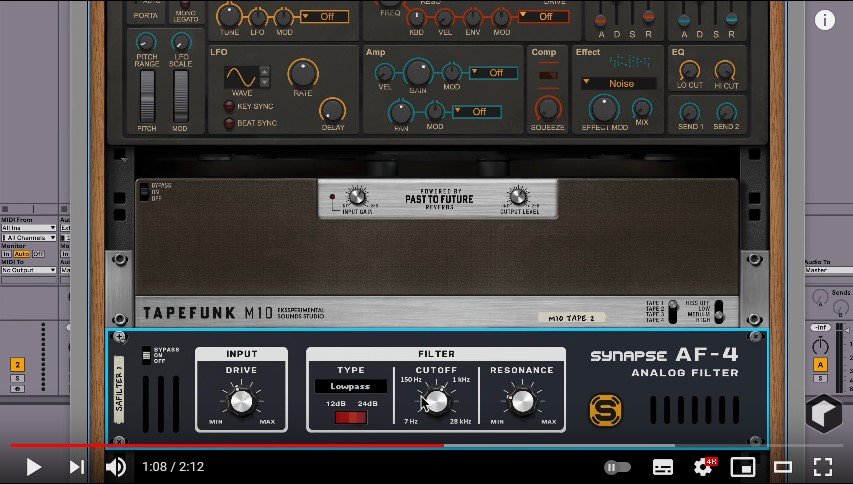The height and width of the screenshot is (484, 853).
Task: Toggle the AF-4 bypass switch
Action: [x=146, y=355]
